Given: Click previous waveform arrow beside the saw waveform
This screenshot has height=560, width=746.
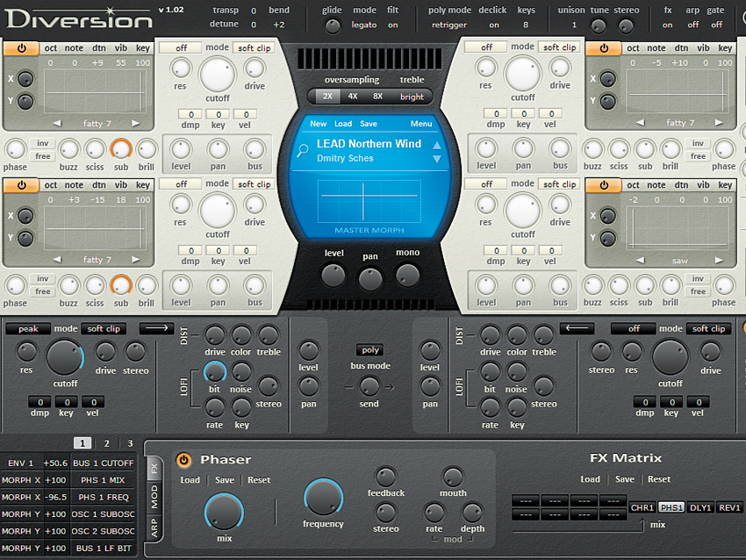Looking at the screenshot, I should pos(641,261).
